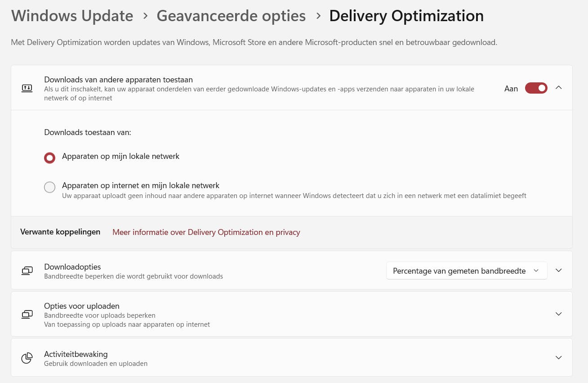This screenshot has width=588, height=383.
Task: Click the Activiteitbewaking title text
Action: pyautogui.click(x=76, y=354)
